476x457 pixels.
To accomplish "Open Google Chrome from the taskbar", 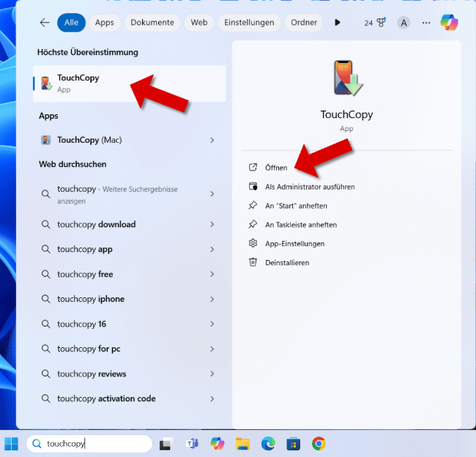I will click(x=319, y=444).
